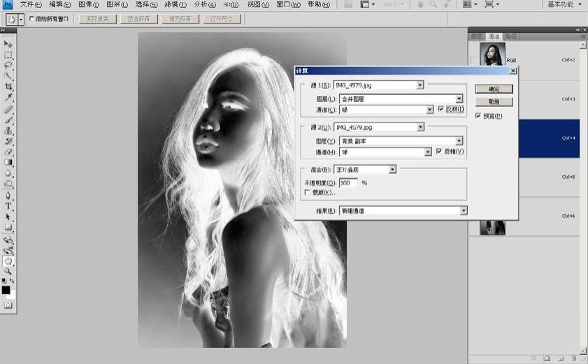The width and height of the screenshot is (588, 364).
Task: Select the Dodge tool
Action: (x=8, y=184)
